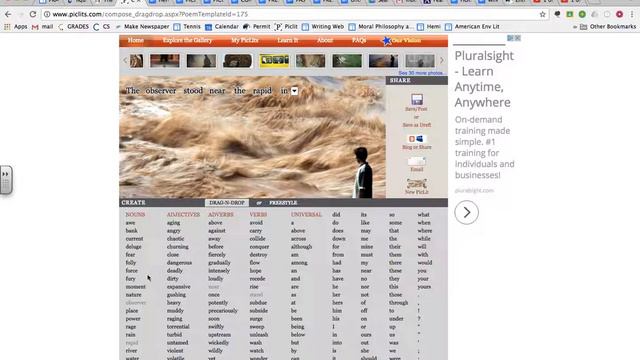640x360 pixels.
Task: Expand Other Bookmarks folder
Action: pos(608,27)
